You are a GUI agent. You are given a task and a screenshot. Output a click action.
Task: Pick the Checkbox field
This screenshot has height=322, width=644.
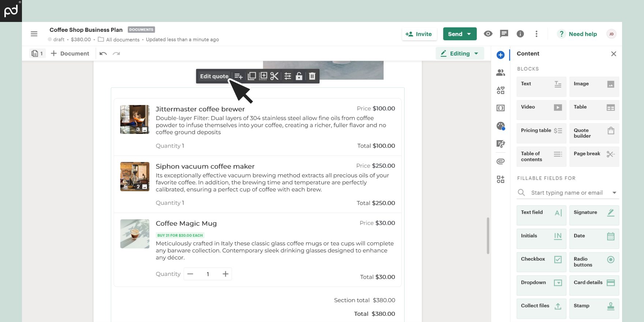[x=541, y=262]
